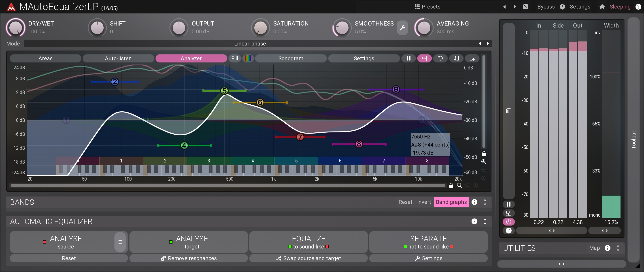Collapse the right panel bottom arrows

[561, 264]
